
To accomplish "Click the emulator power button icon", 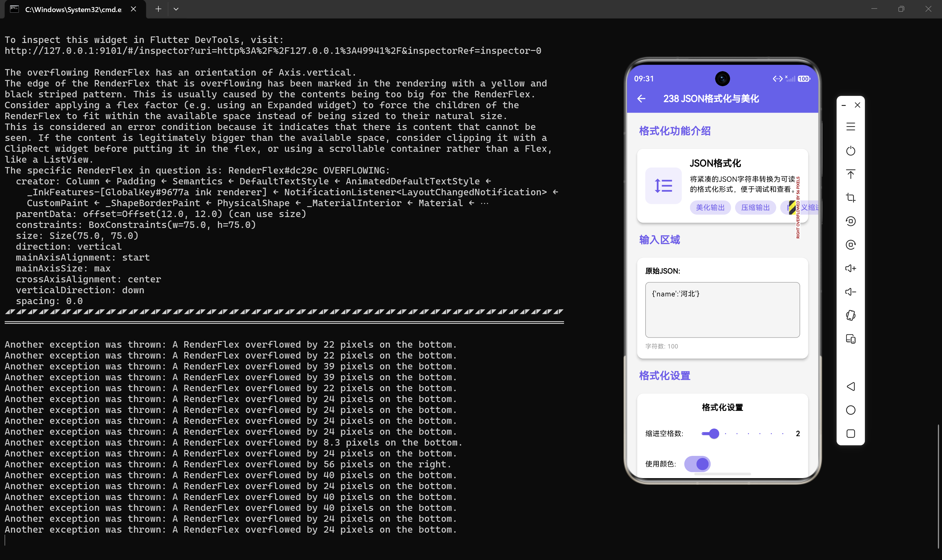I will (850, 151).
